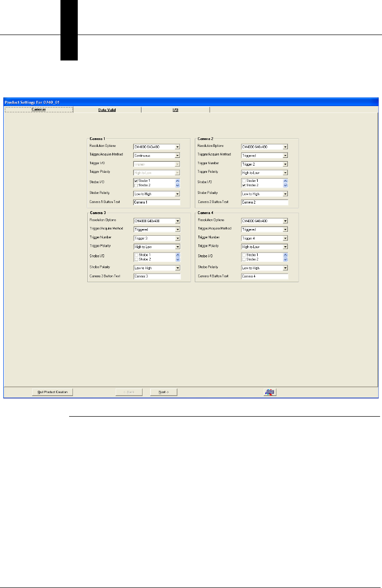
Task: Open Camera 1 Trigger/Acquire Method dropdown
Action: tap(178, 156)
